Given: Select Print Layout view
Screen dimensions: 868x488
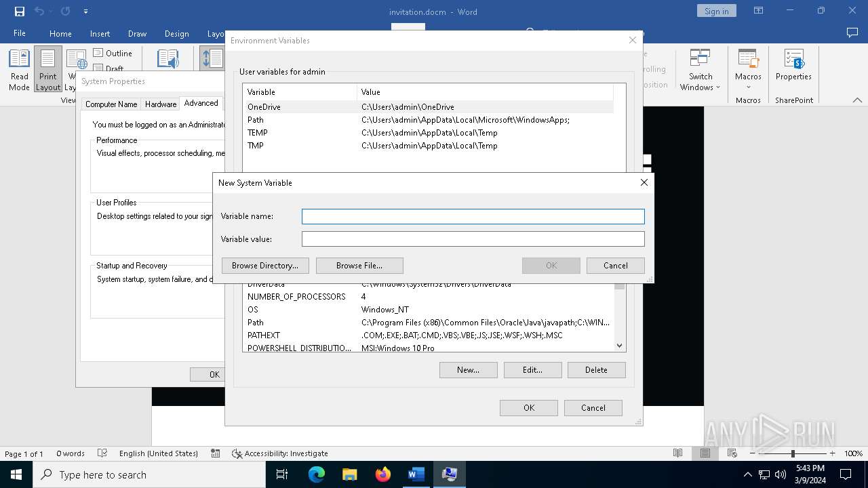Looking at the screenshot, I should (x=48, y=70).
